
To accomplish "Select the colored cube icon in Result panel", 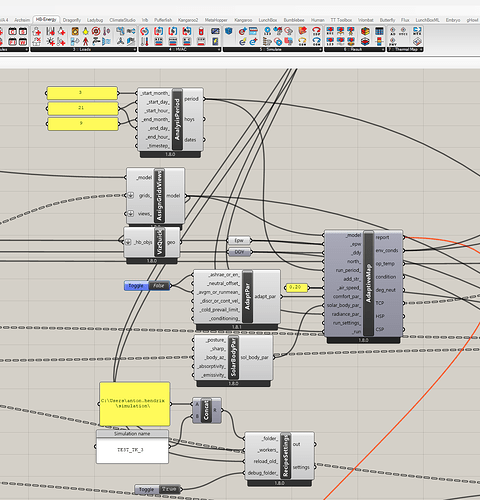I will point(365,31).
